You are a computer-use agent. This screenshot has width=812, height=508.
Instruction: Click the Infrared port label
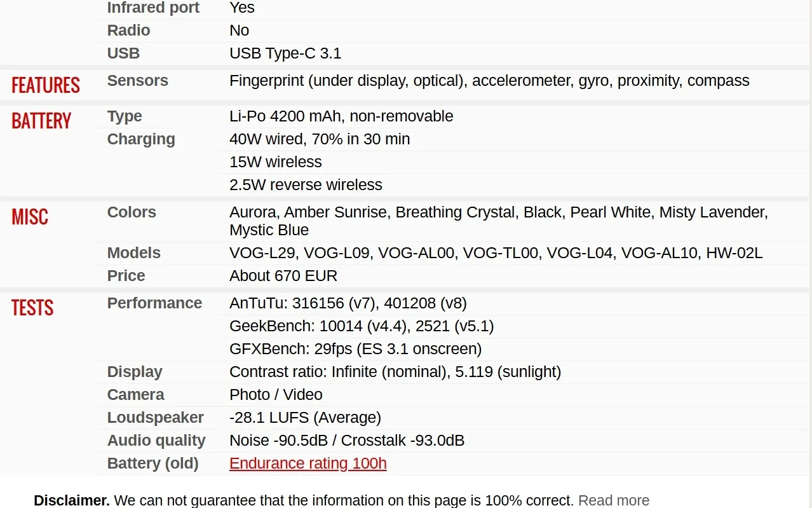click(153, 8)
